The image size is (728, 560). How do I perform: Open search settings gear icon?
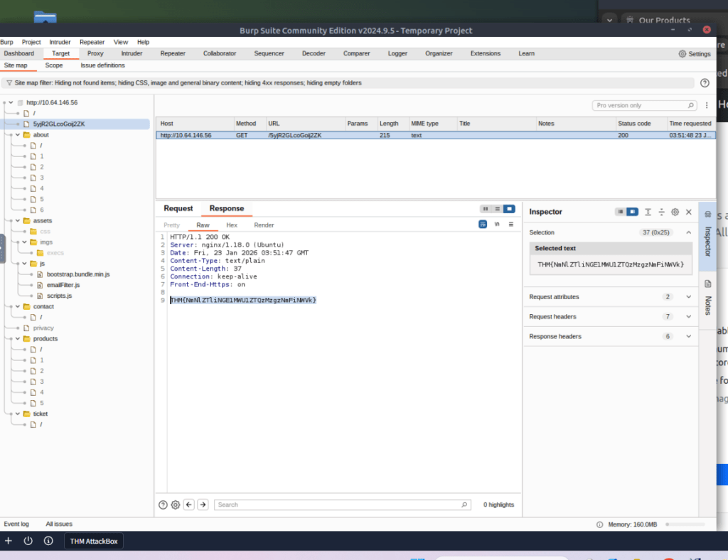[176, 505]
